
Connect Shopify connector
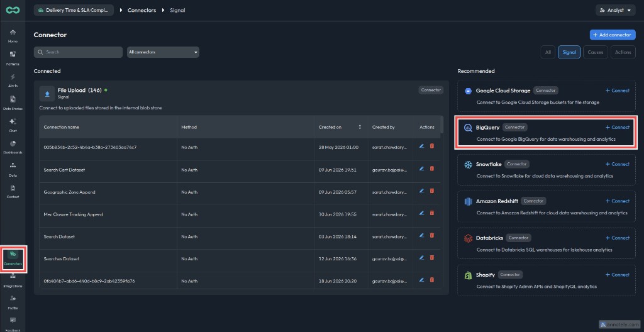pos(618,275)
